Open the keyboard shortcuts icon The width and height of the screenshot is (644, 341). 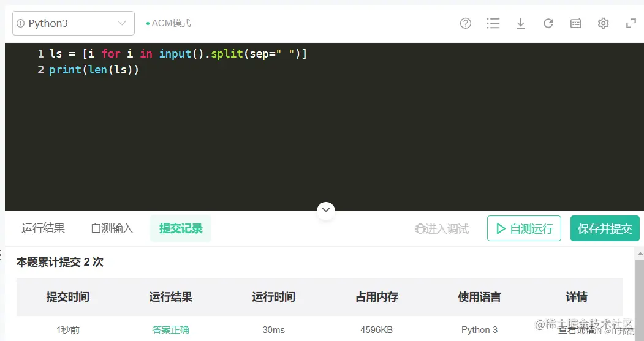pos(576,23)
